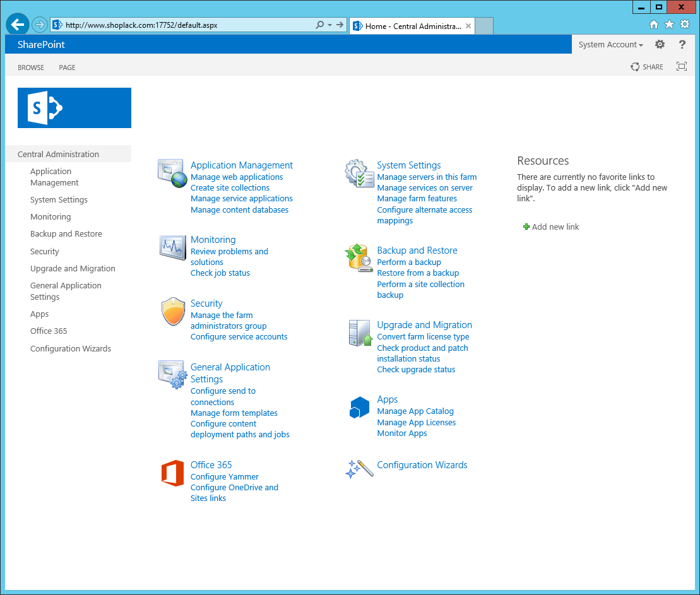The height and width of the screenshot is (595, 700).
Task: Click Manage services on server link
Action: (x=425, y=187)
